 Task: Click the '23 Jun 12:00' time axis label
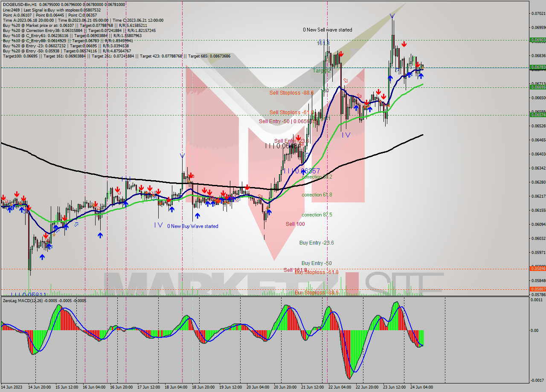[394, 387]
